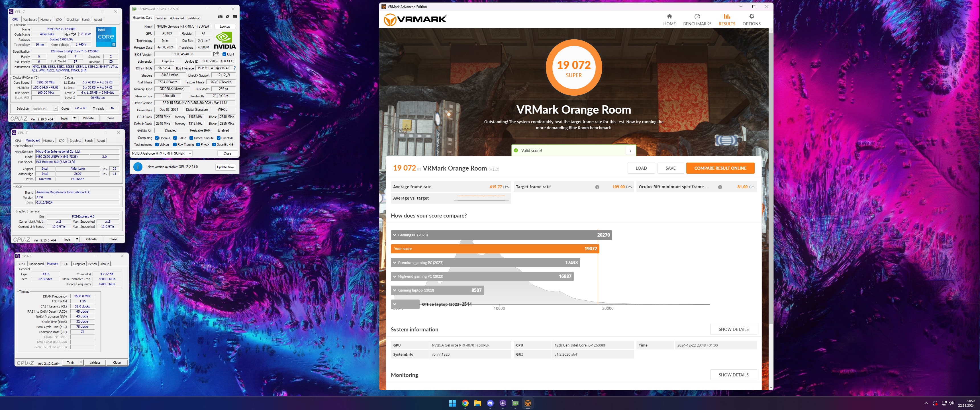This screenshot has width=980, height=410.
Task: Click the info icon next to Oculus Rift minimum spec
Action: coord(720,187)
